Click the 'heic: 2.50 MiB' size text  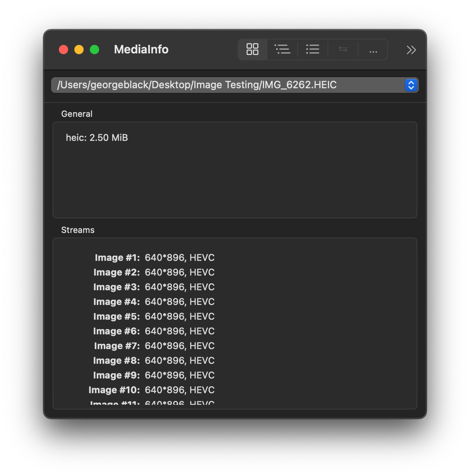[x=97, y=138]
